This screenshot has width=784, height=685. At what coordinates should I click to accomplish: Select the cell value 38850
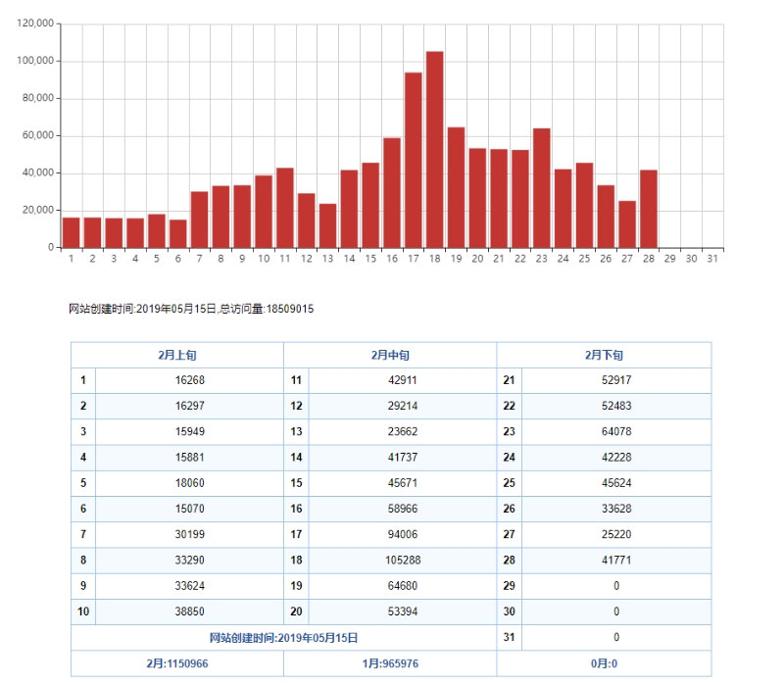pyautogui.click(x=189, y=612)
